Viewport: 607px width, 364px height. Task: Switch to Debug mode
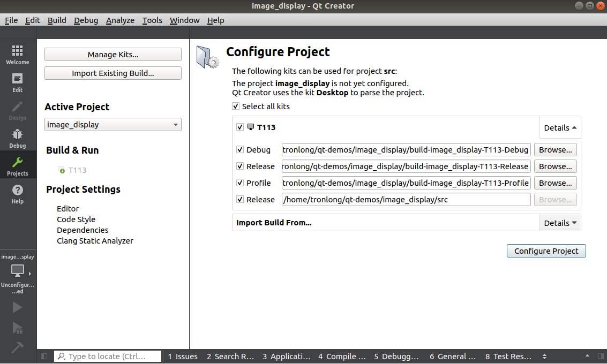point(18,139)
